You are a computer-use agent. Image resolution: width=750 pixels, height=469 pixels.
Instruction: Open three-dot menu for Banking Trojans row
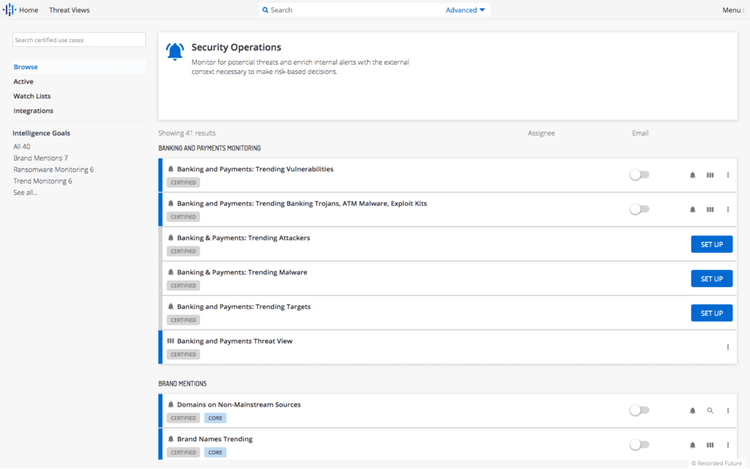click(x=728, y=210)
